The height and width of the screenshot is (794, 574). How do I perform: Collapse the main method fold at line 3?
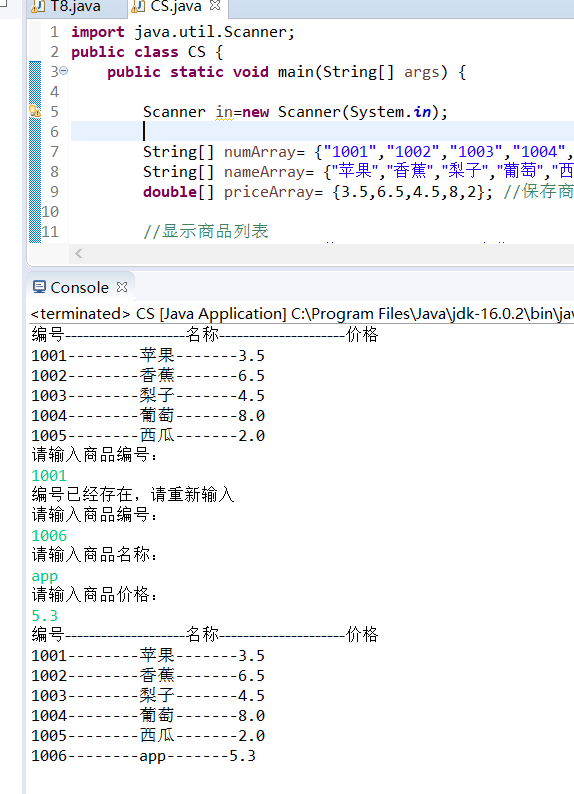(x=64, y=71)
